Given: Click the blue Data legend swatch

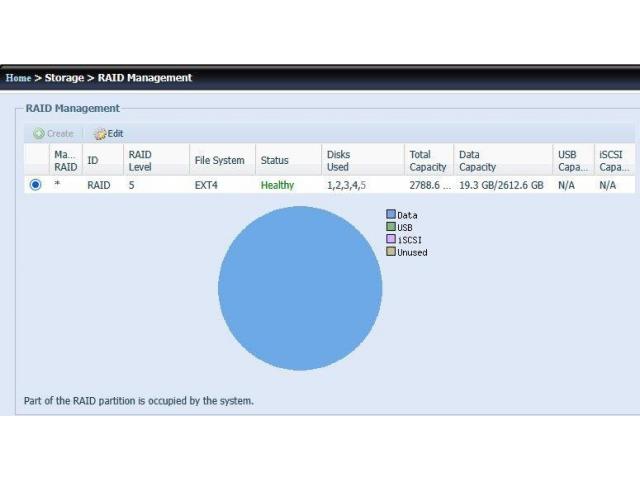Looking at the screenshot, I should coord(391,215).
